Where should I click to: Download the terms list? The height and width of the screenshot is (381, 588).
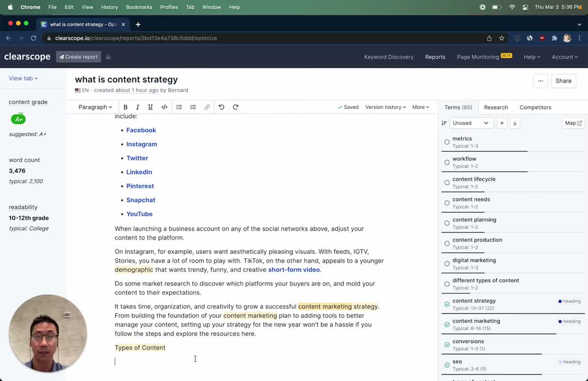(x=515, y=123)
